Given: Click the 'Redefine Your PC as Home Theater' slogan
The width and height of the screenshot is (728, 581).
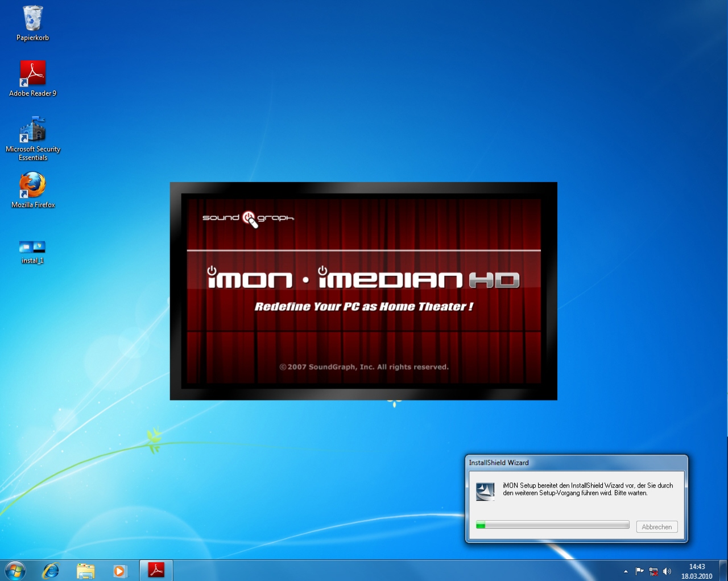Looking at the screenshot, I should [x=363, y=307].
